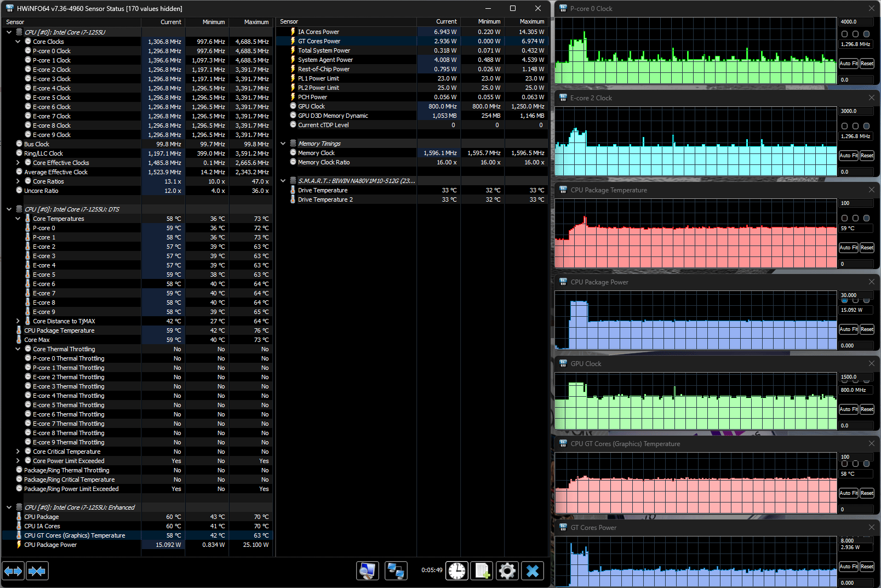Screen dimensions: 881x588
Task: Collapse the Intel Core i7-1255U: DTS group
Action: (x=9, y=209)
